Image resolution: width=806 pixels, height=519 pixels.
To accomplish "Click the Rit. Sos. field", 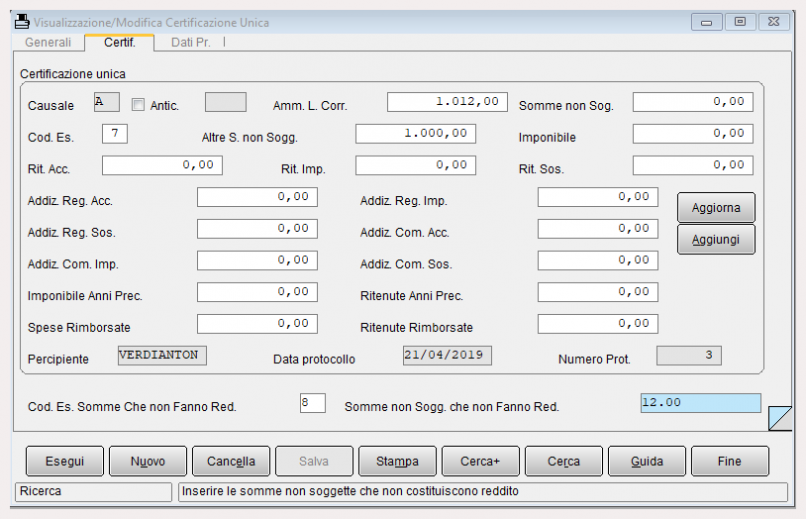I will pos(693,165).
